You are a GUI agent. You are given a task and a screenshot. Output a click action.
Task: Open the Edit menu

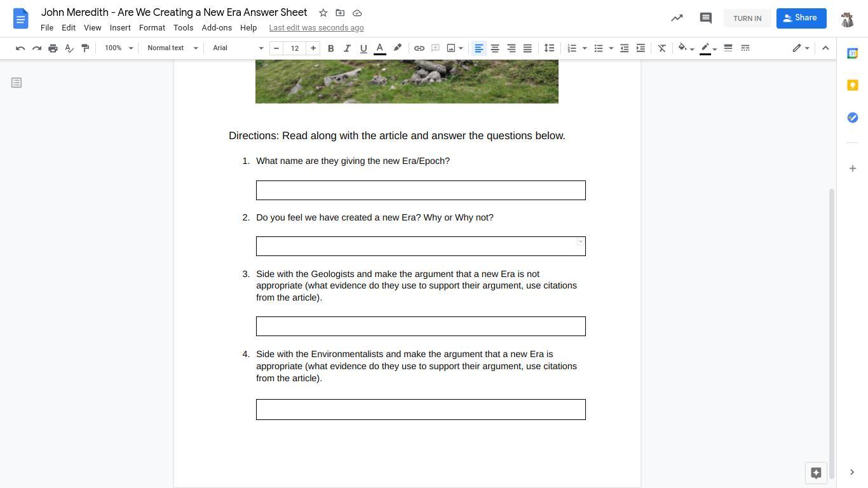(69, 28)
